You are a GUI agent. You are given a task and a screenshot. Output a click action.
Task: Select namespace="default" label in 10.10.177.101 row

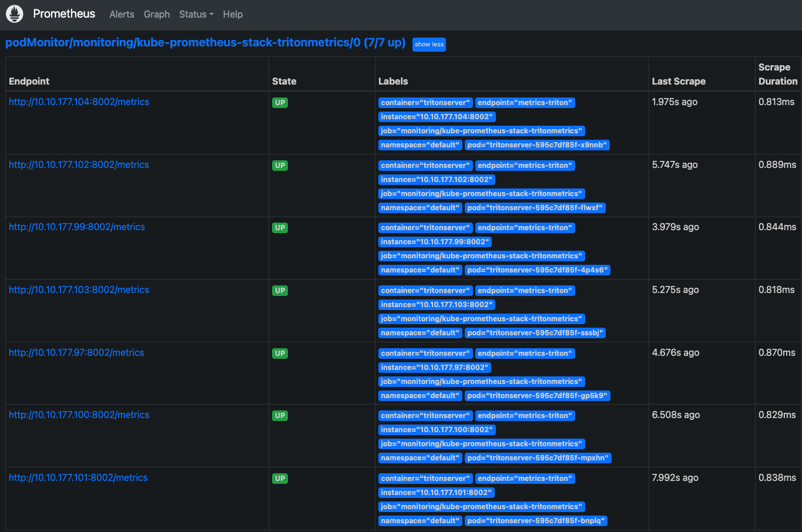(420, 521)
